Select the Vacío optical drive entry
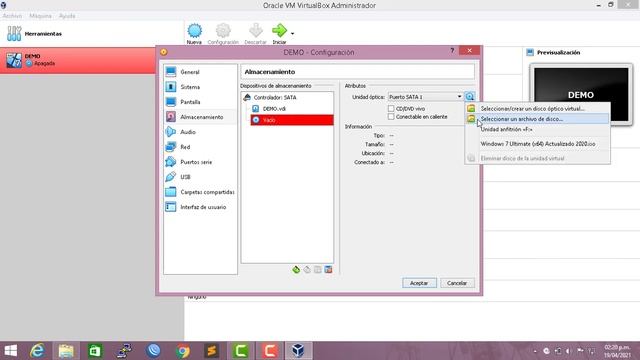640x360 pixels. pos(291,120)
